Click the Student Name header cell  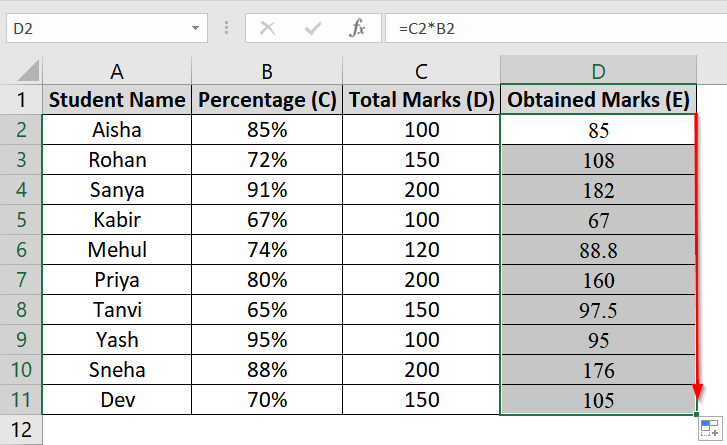117,100
